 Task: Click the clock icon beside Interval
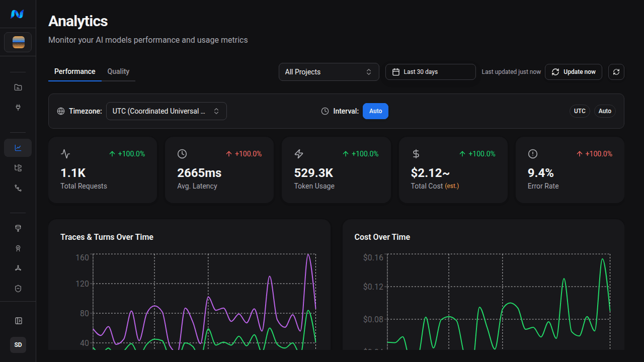325,111
